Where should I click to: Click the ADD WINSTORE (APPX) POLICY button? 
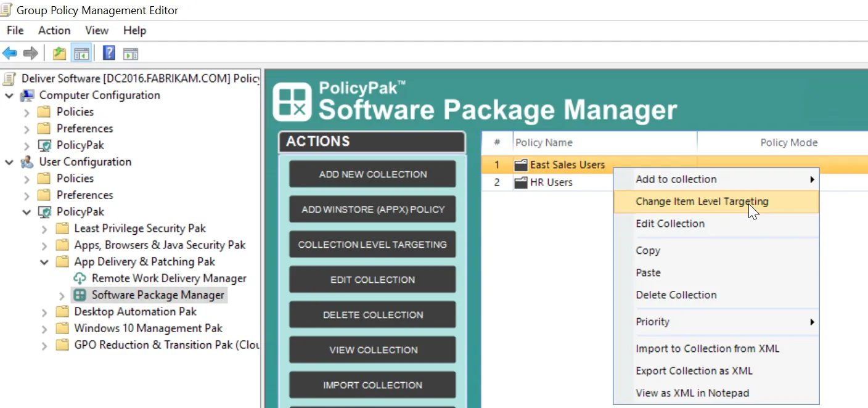click(373, 210)
